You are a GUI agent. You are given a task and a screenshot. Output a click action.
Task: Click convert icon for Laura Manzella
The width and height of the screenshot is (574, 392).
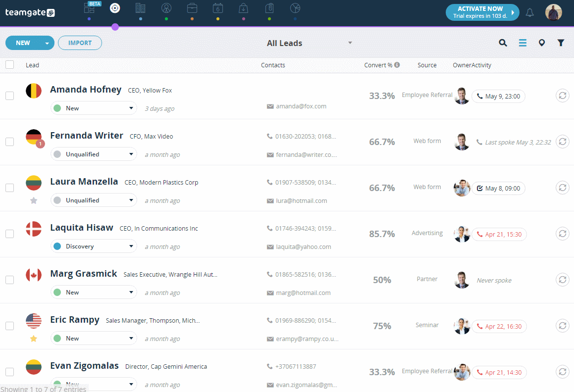click(x=563, y=188)
